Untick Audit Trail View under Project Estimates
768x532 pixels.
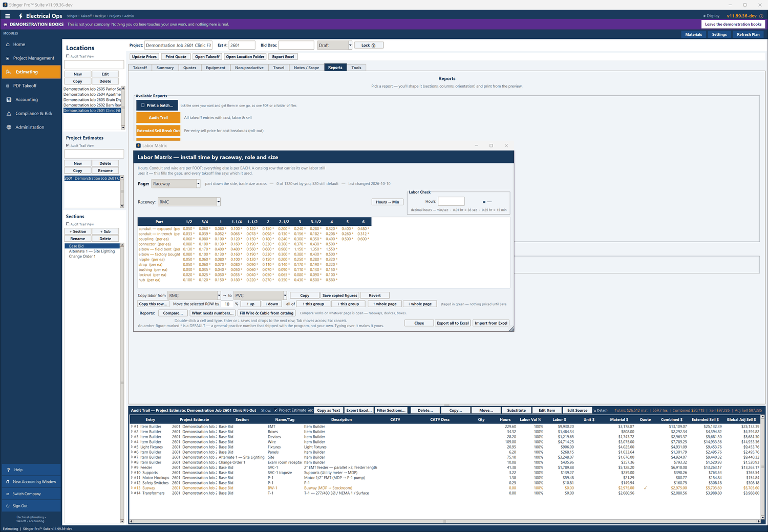(68, 145)
